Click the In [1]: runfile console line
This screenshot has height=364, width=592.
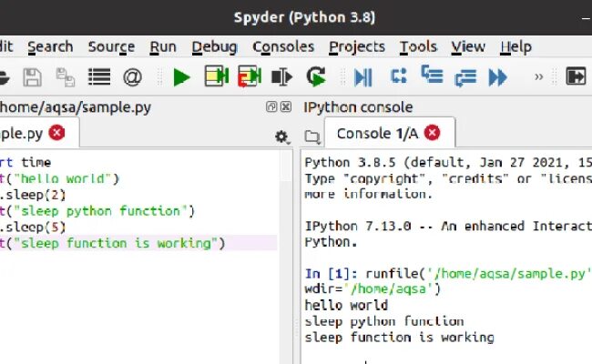tap(448, 273)
